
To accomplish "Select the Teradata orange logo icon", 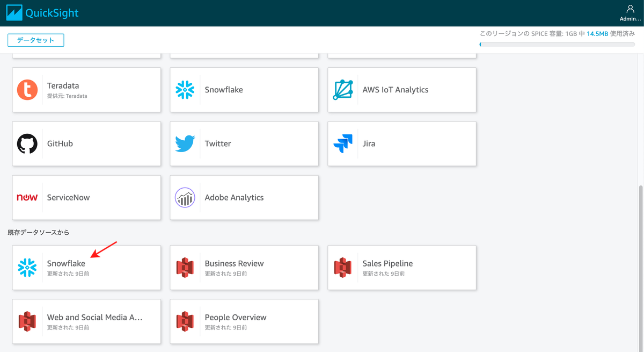I will 27,90.
